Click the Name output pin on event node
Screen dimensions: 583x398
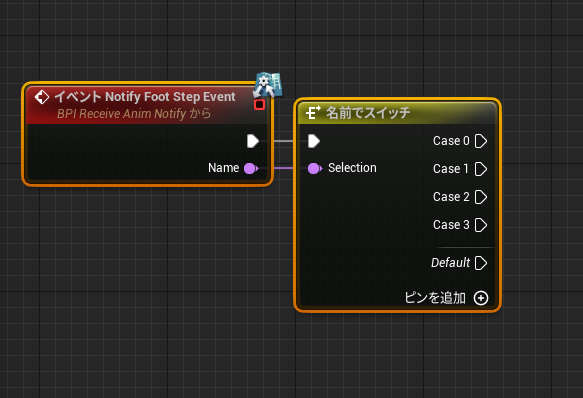pyautogui.click(x=251, y=168)
